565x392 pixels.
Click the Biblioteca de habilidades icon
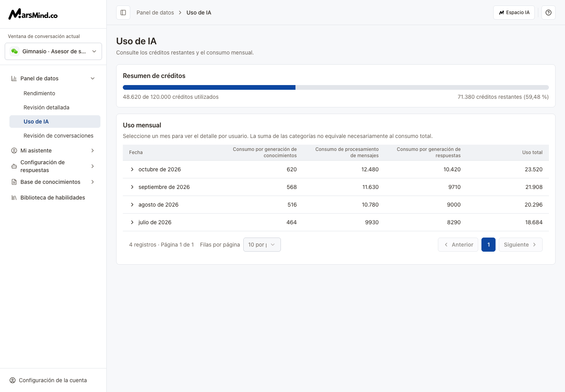pyautogui.click(x=14, y=198)
